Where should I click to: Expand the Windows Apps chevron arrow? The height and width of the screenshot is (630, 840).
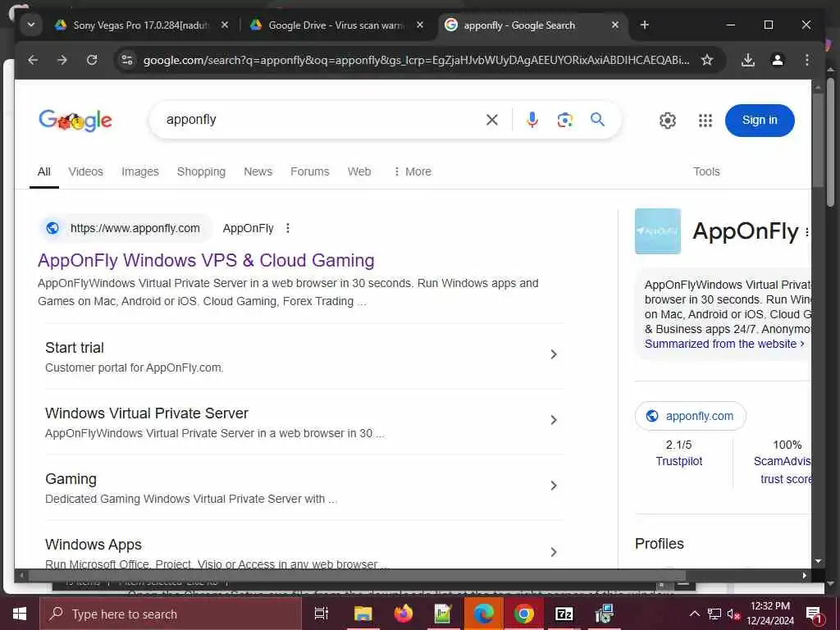click(x=554, y=552)
